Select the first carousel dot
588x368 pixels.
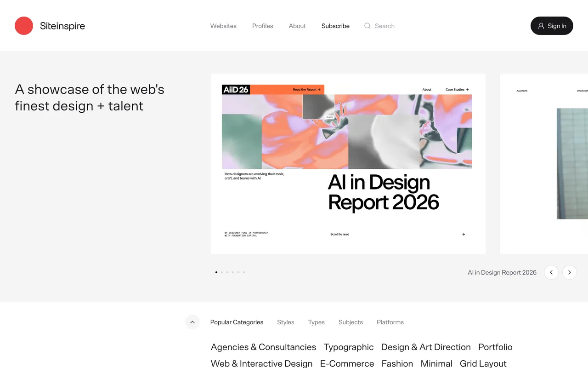[x=216, y=272]
